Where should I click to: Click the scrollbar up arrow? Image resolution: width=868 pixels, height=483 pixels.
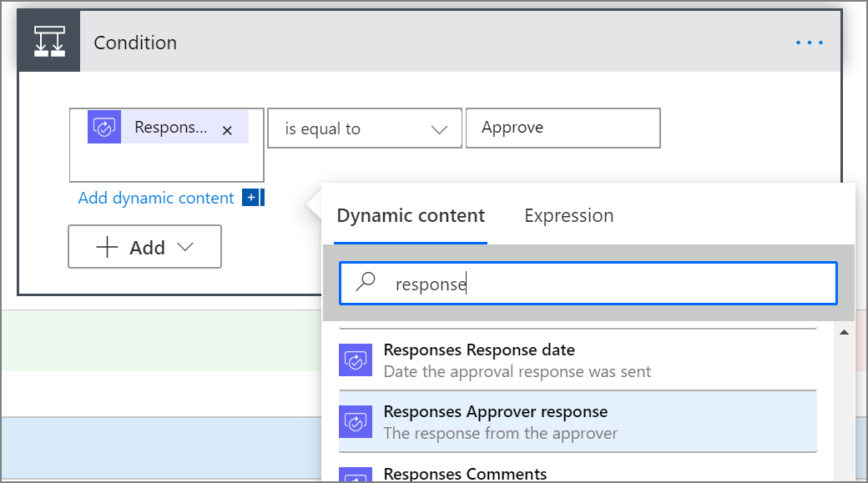(844, 332)
